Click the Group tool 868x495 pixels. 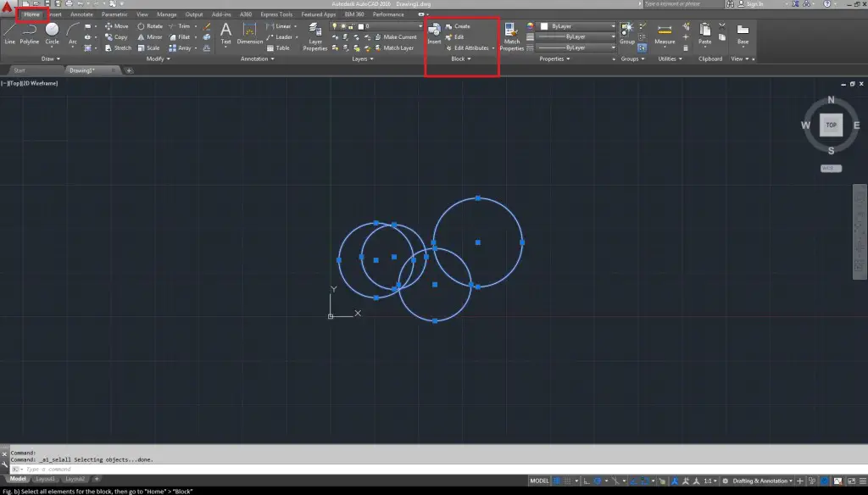click(x=626, y=33)
